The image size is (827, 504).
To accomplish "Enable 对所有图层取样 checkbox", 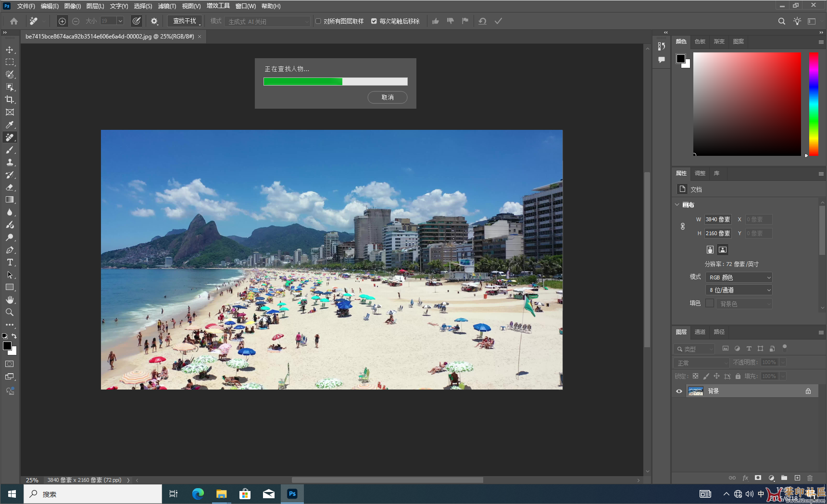I will tap(318, 21).
